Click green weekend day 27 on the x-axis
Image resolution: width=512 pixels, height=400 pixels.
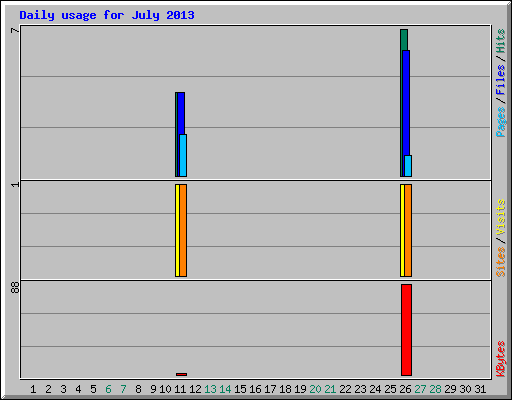tap(420, 389)
